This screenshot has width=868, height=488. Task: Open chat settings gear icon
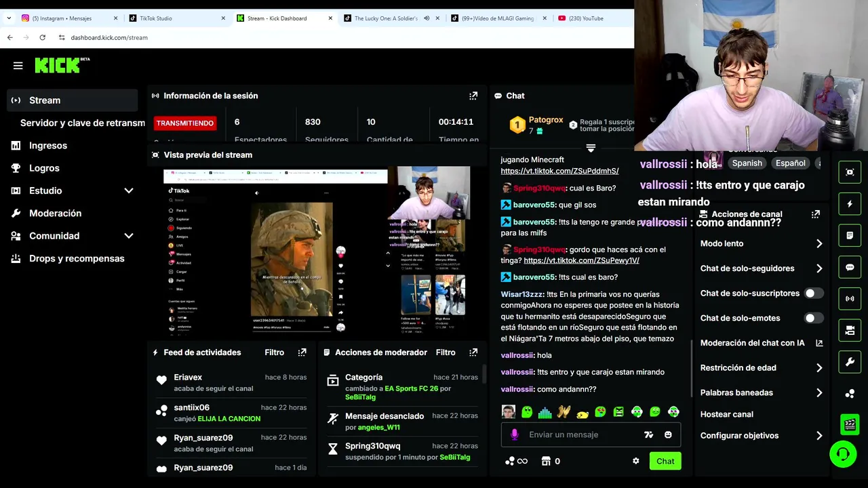[635, 461]
